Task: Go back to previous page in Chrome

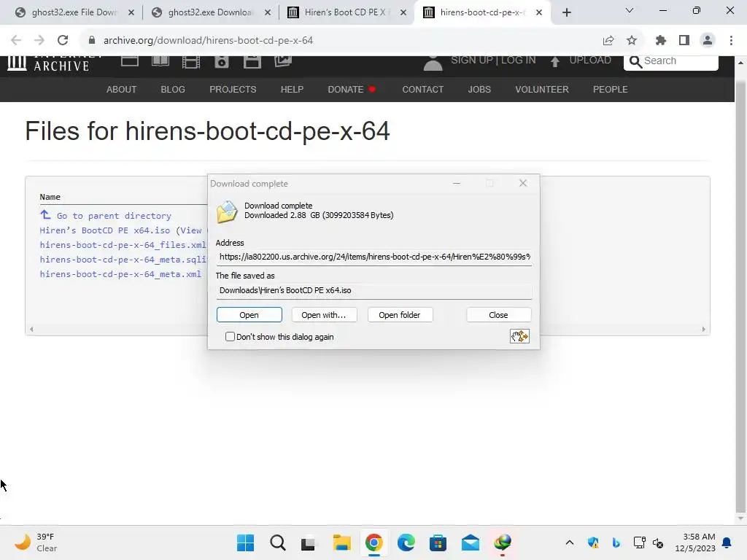Action: 16,40
